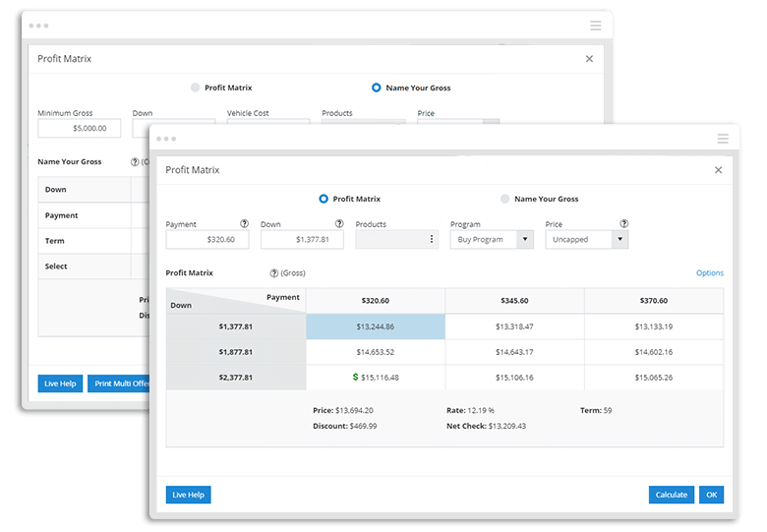The width and height of the screenshot is (767, 532).
Task: Click the green dollar sign icon
Action: tap(355, 377)
